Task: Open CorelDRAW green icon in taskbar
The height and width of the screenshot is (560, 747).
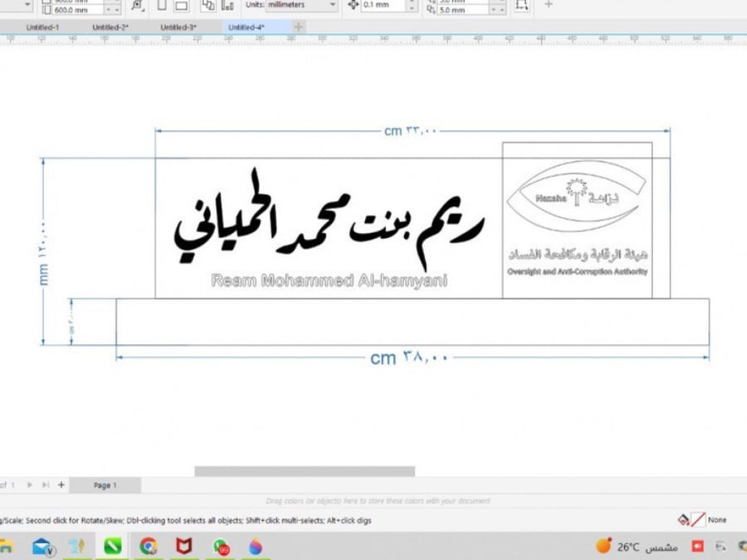Action: pos(112,547)
